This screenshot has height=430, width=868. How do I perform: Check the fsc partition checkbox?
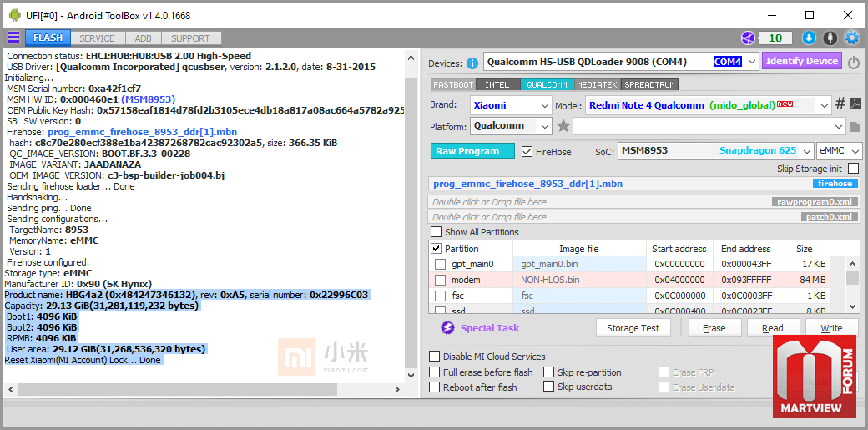[440, 296]
